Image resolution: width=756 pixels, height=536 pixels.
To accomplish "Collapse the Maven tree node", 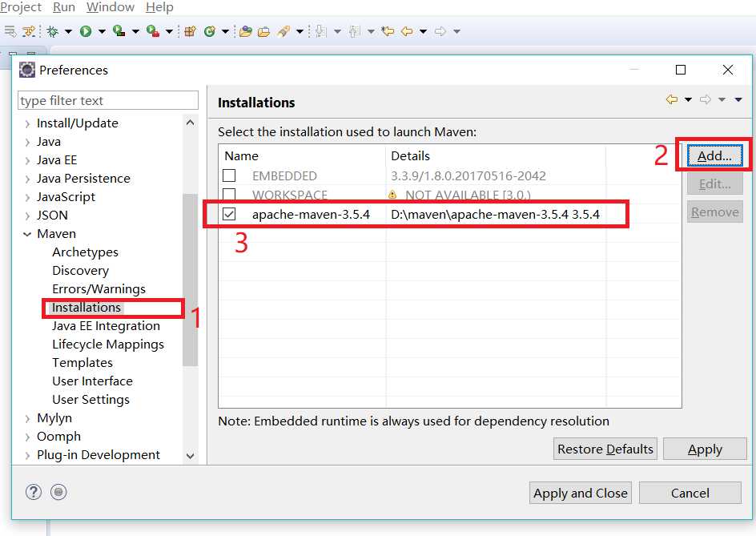I will coord(27,234).
